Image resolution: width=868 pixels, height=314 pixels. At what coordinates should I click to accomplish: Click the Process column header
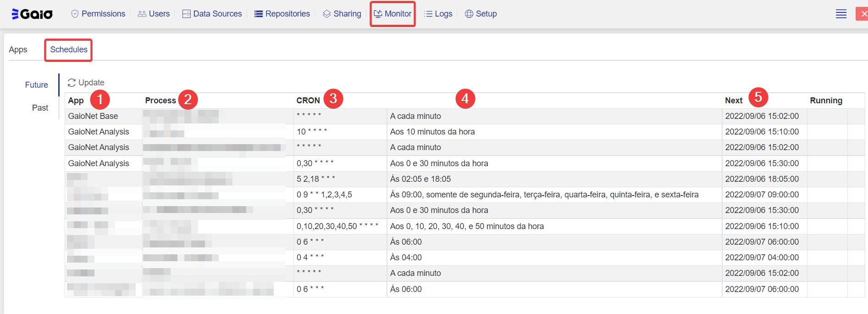[160, 101]
